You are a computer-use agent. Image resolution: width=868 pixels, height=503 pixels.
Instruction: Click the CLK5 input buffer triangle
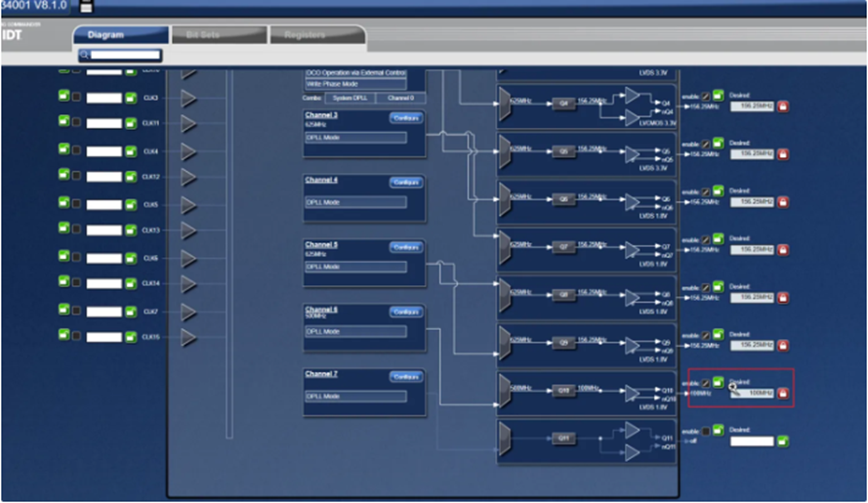(189, 204)
